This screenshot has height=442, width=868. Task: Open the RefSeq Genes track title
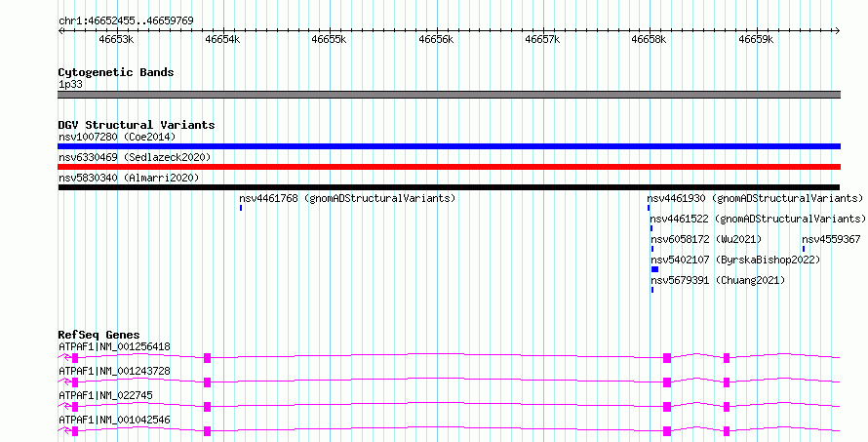pyautogui.click(x=99, y=335)
